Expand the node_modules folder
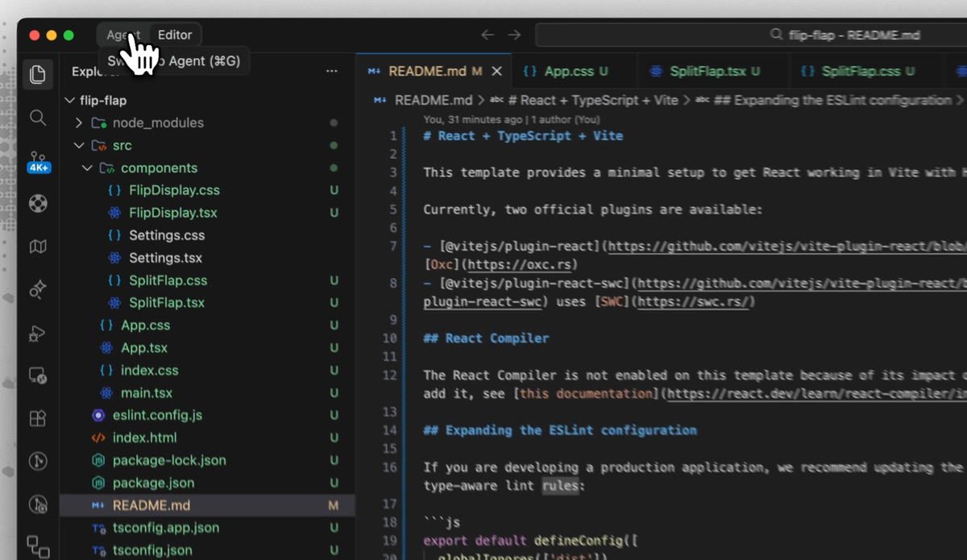This screenshot has width=967, height=560. pos(78,123)
